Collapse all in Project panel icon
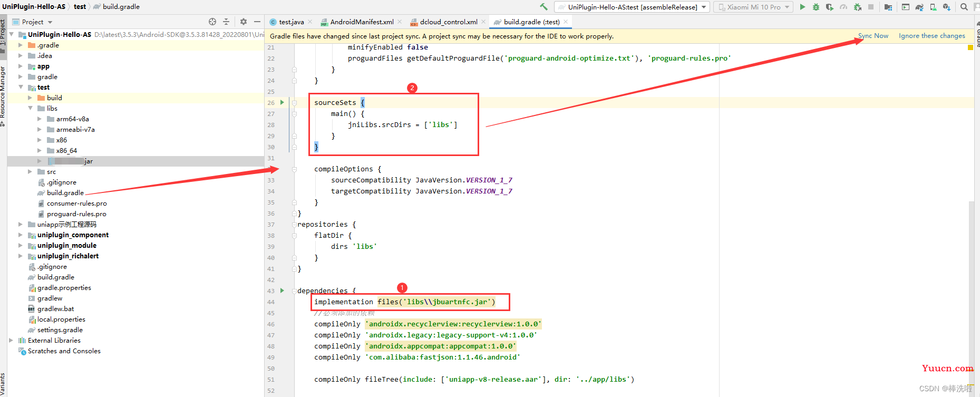This screenshot has height=397, width=980. (x=226, y=22)
